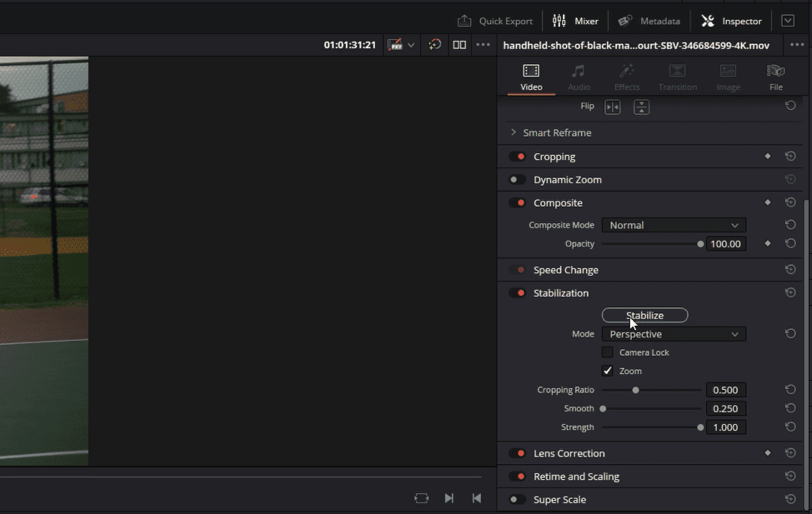Screen dimensions: 812x514
Task: Click the Cropping keyframe diamond
Action: 768,157
